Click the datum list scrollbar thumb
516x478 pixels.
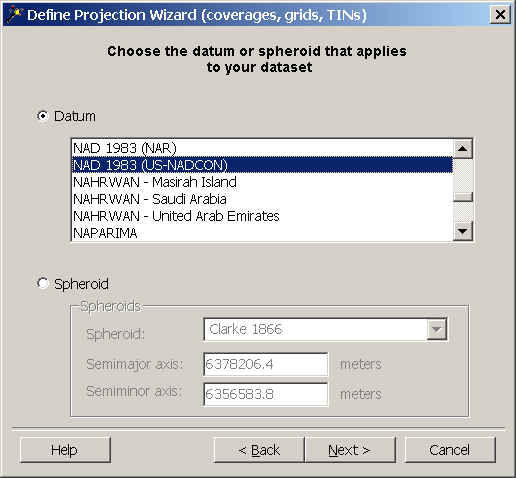point(463,197)
